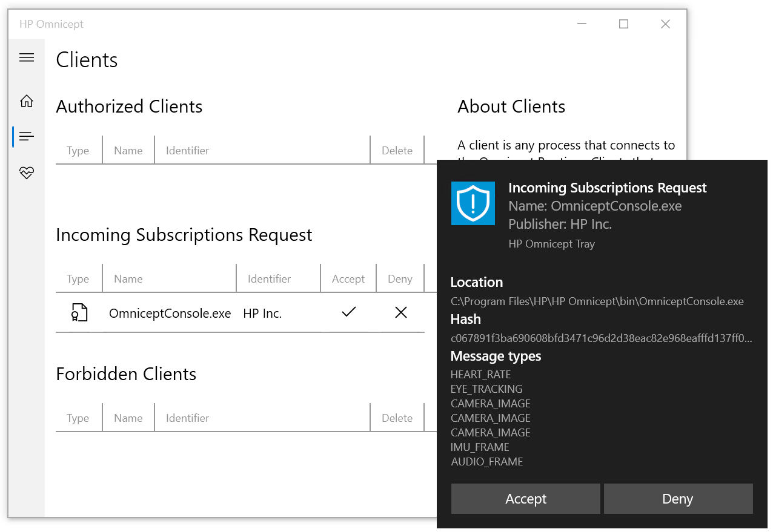
Task: Click the truncated hash value in notification
Action: [601, 338]
